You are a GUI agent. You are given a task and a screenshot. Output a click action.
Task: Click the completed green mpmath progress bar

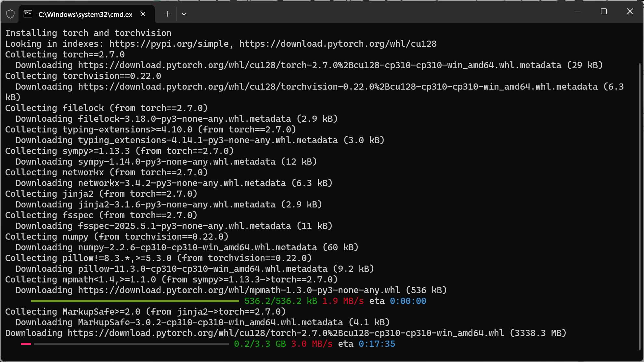point(135,301)
